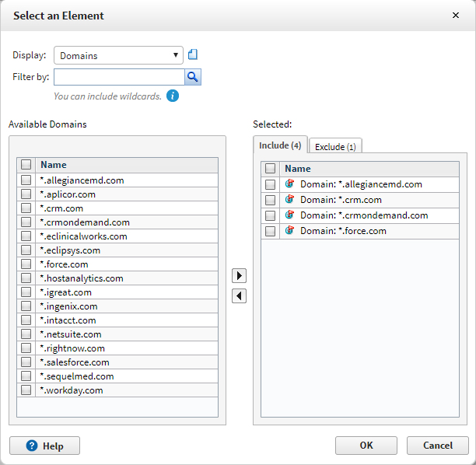Tick the *.eclinicalworks.com checkbox

click(26, 236)
